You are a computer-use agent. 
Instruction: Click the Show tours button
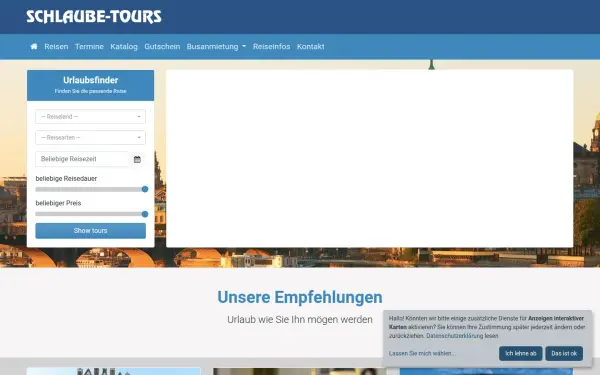pos(90,231)
